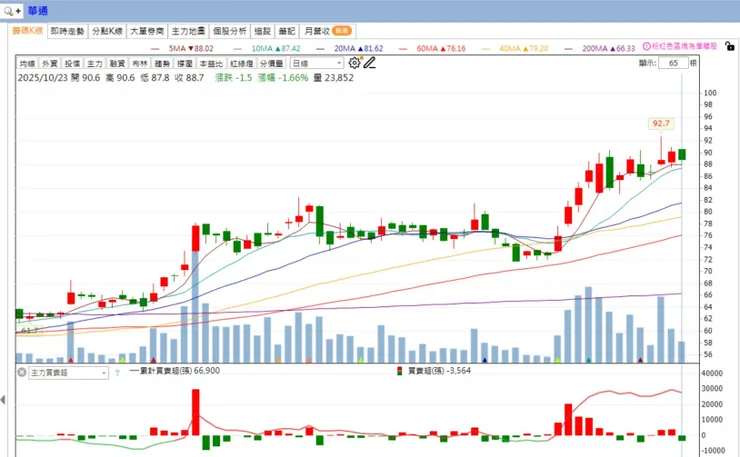This screenshot has height=457, width=740.
Task: Toggle 紅綠燈 indicator button
Action: click(x=242, y=63)
